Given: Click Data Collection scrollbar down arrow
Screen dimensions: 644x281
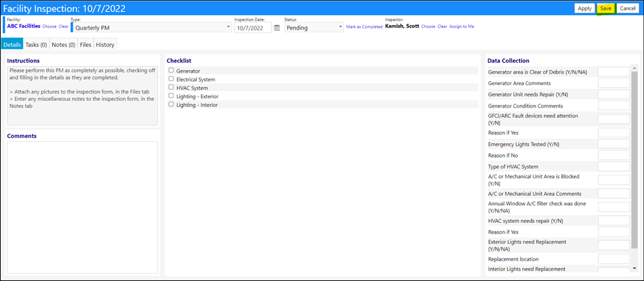Looking at the screenshot, I should coord(635,268).
